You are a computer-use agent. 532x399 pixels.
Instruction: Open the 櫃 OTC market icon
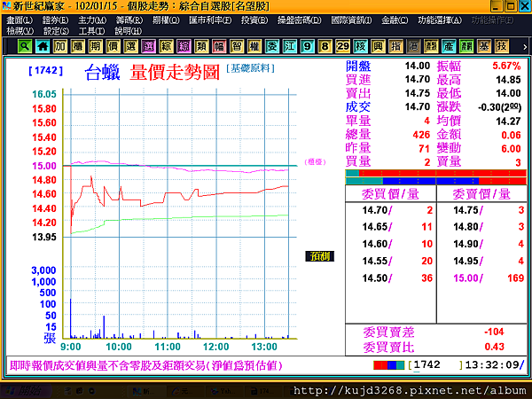pos(78,46)
